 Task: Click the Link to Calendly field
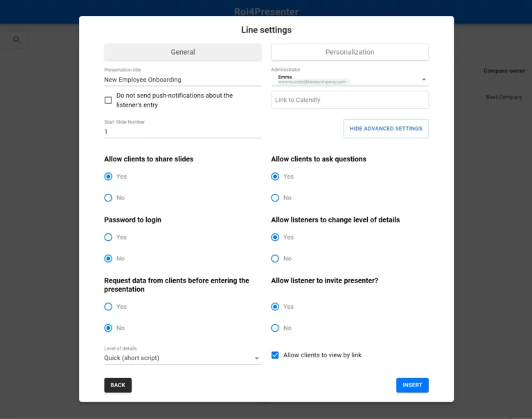point(349,100)
